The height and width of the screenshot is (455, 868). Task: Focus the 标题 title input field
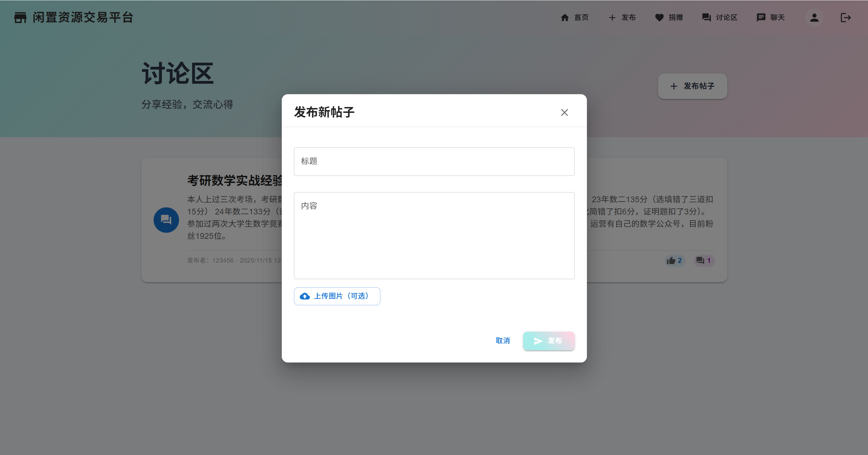[434, 161]
